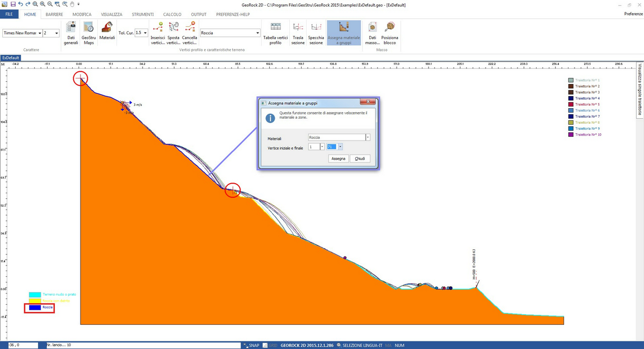Screen dimensions: 644x349
Task: Toggle SNAP in the status bar
Action: [251, 346]
